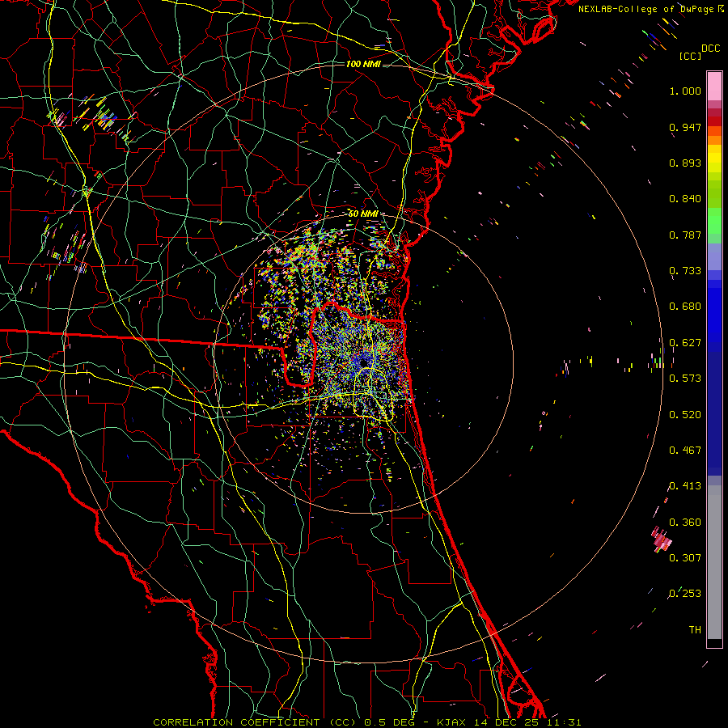Pick the periwinkle swatch above 0.733
Screen dimensions: 728x728
[714, 256]
